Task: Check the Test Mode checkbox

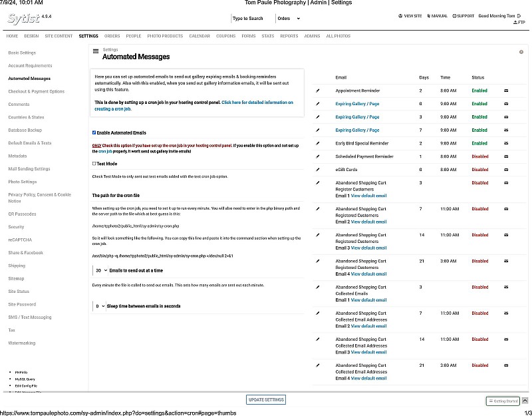Action: click(94, 163)
